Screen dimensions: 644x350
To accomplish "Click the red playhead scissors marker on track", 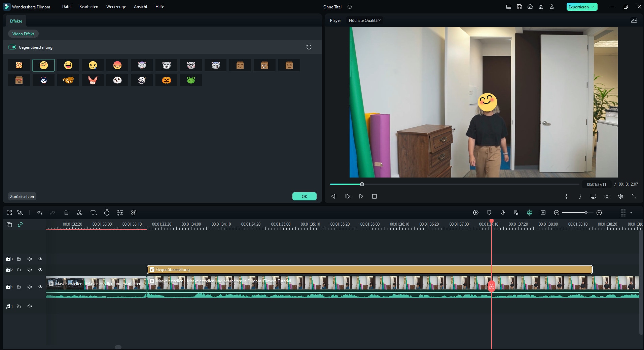I will [x=492, y=286].
